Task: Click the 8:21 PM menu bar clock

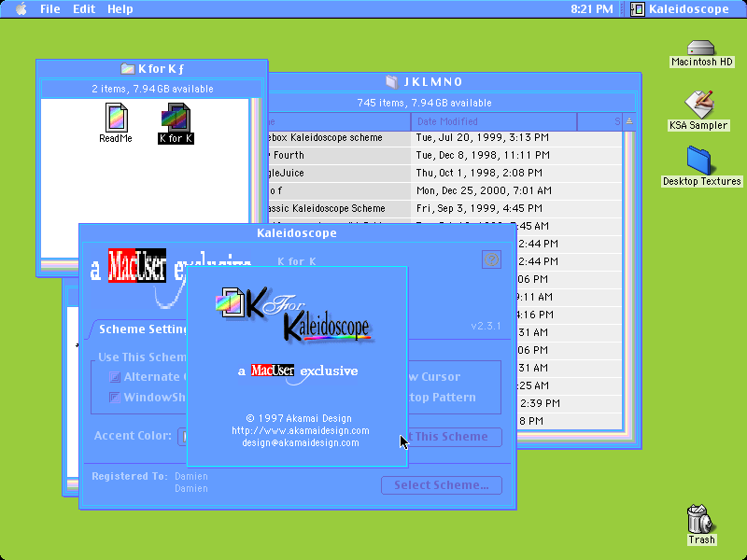Action: coord(592,9)
